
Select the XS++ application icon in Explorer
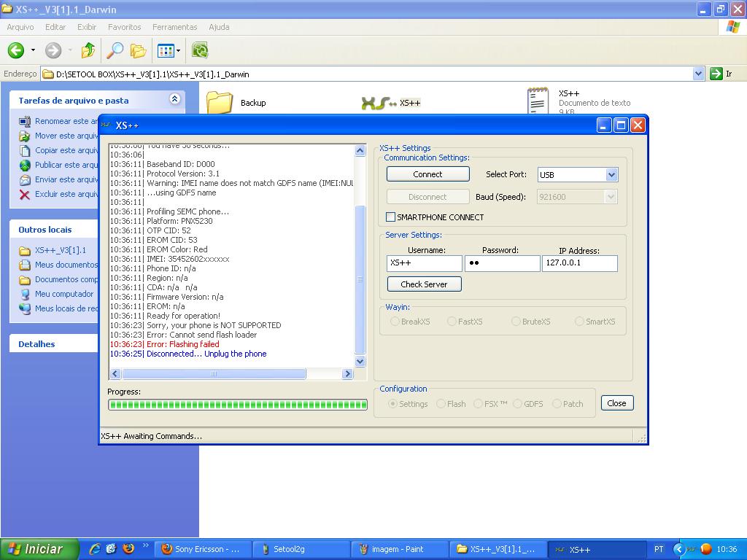coord(379,103)
